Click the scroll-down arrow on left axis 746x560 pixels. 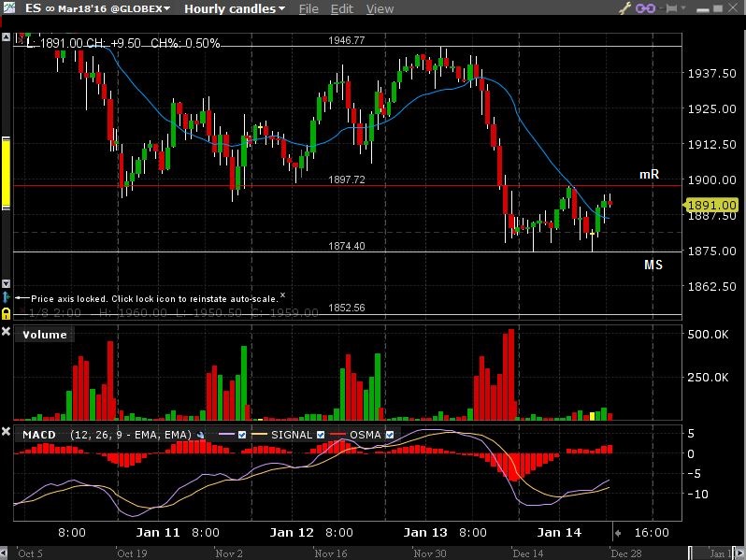click(7, 283)
